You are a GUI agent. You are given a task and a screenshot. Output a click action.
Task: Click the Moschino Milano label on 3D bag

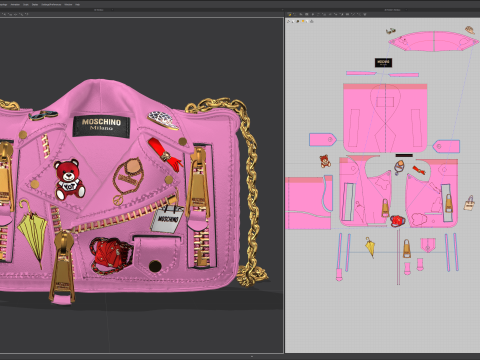[x=102, y=126]
